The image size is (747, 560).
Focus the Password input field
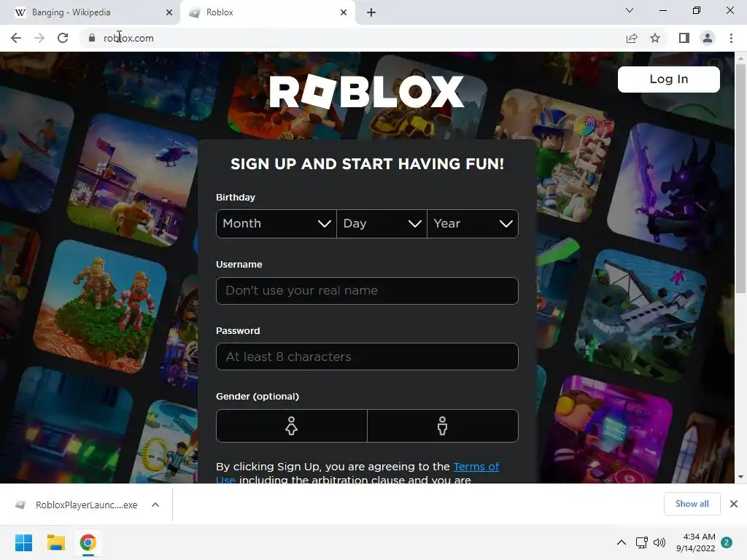coord(367,357)
